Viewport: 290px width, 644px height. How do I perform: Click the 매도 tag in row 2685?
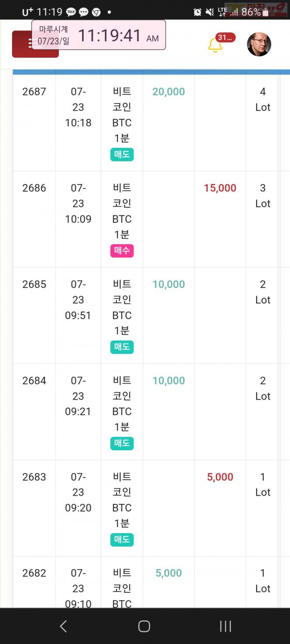tap(122, 347)
